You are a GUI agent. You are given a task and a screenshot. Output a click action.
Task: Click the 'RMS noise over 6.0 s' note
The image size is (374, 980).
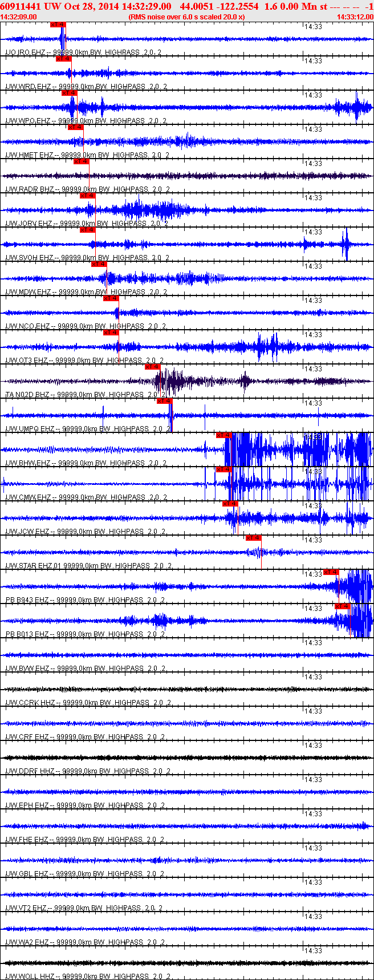point(187,17)
